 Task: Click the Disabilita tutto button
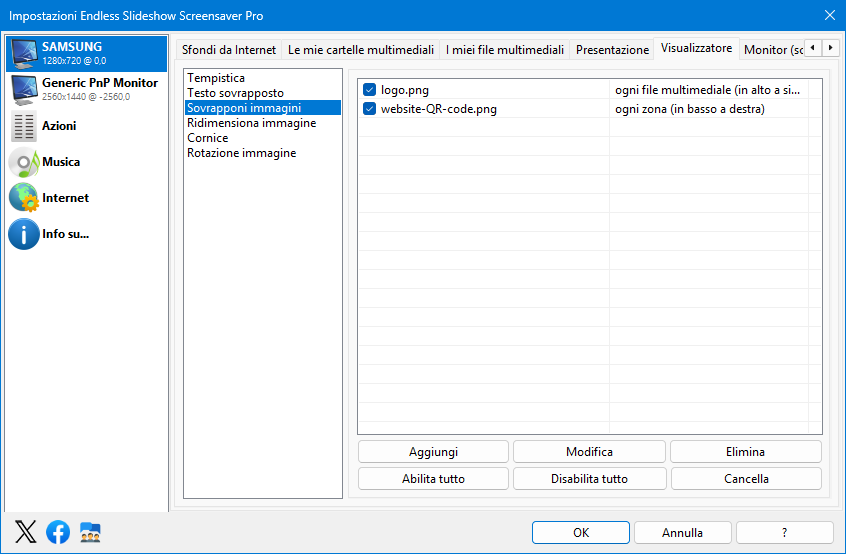pyautogui.click(x=589, y=478)
